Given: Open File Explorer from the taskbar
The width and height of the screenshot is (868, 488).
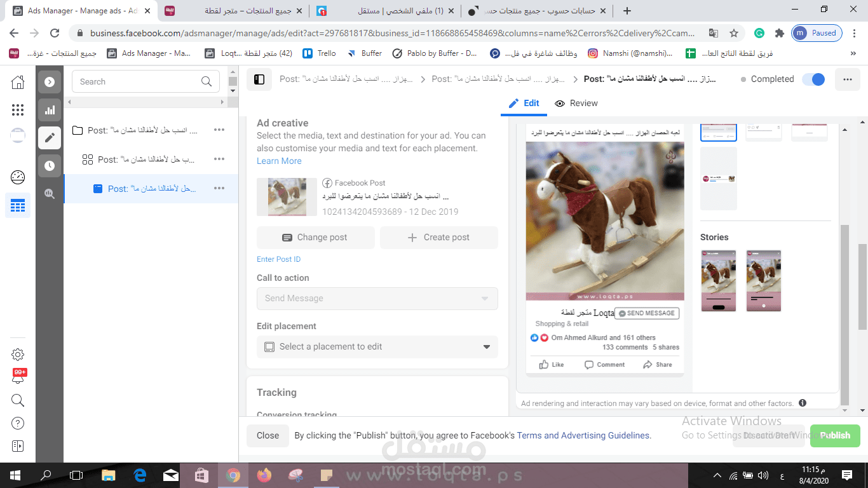Looking at the screenshot, I should [x=109, y=475].
